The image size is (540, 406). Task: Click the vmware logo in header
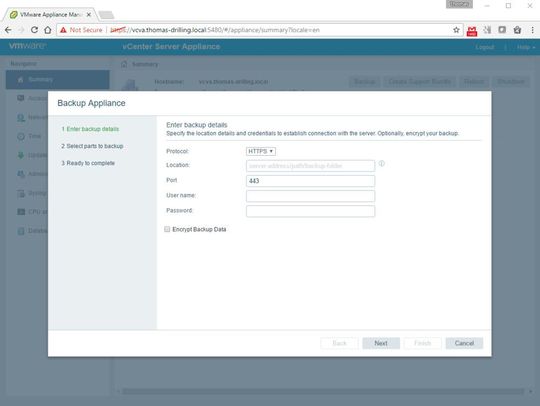click(x=28, y=45)
